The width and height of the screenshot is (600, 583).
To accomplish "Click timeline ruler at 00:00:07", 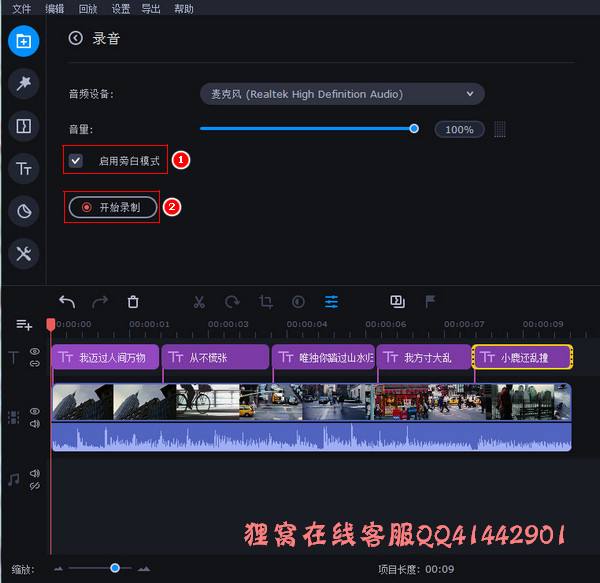I will click(x=464, y=324).
